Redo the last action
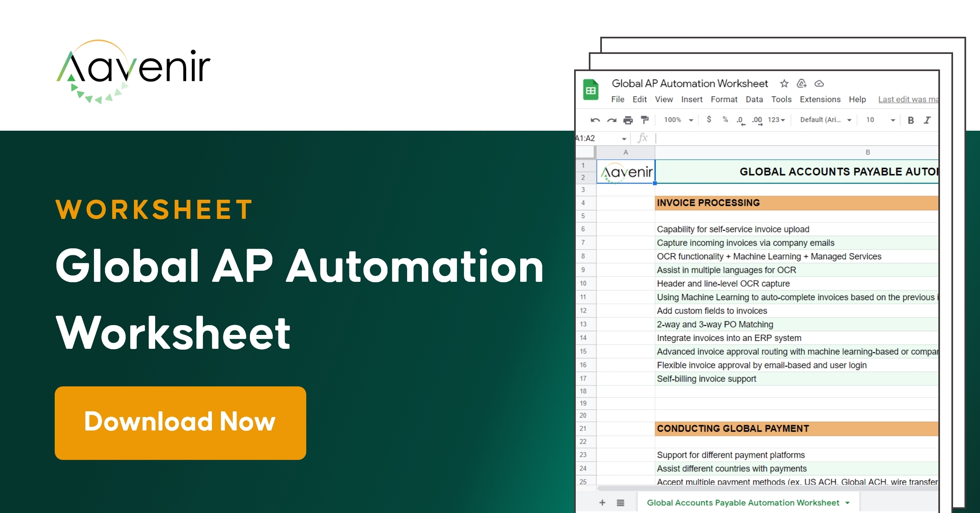Viewport: 980px width, 513px height. pyautogui.click(x=612, y=120)
